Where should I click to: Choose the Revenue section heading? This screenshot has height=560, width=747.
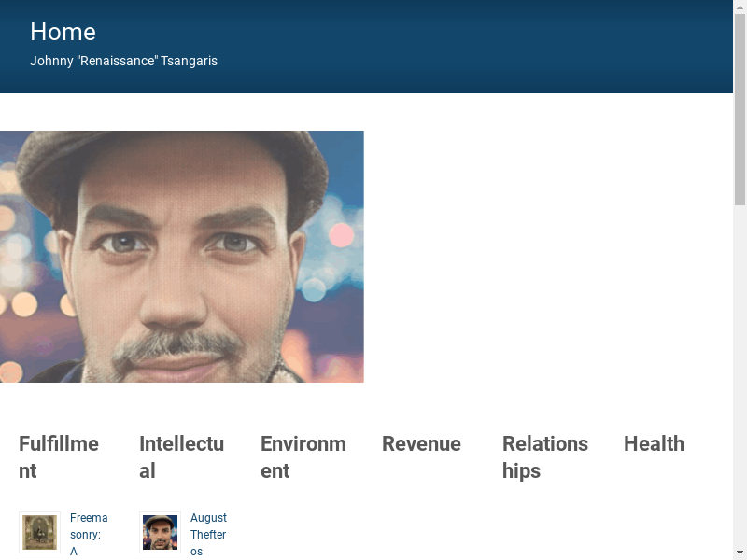421,443
